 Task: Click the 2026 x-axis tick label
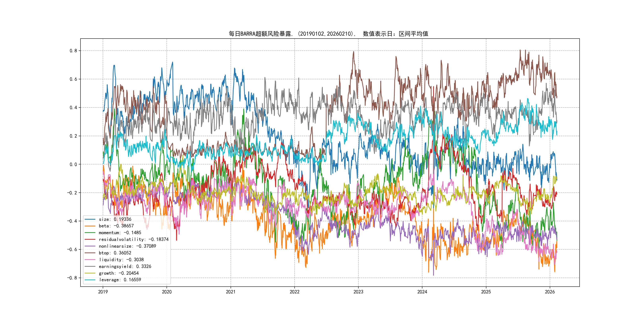[x=550, y=292]
